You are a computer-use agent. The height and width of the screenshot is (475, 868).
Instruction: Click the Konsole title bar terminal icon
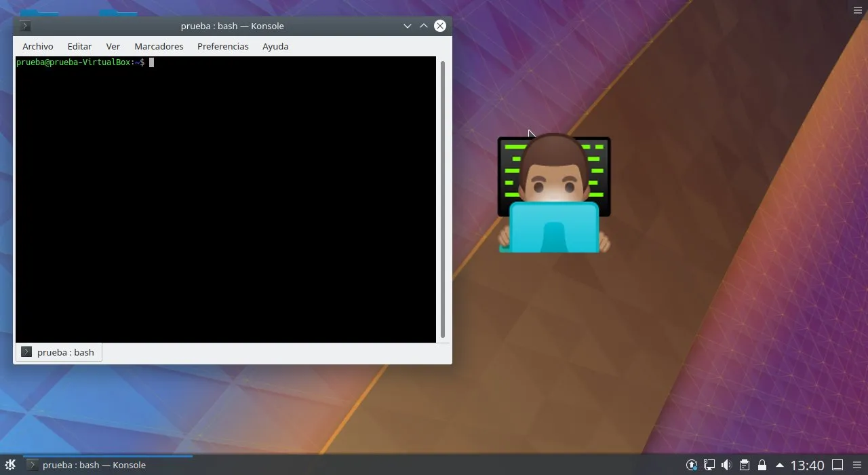pyautogui.click(x=25, y=26)
